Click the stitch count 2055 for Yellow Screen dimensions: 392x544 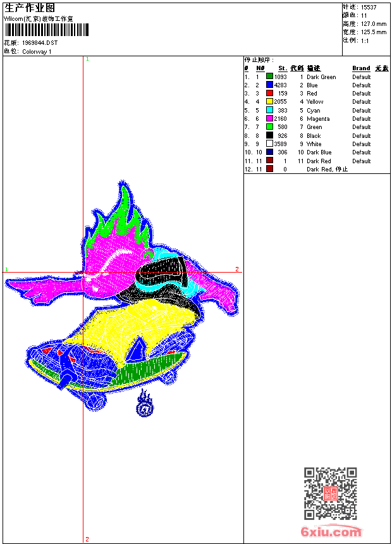tap(280, 102)
